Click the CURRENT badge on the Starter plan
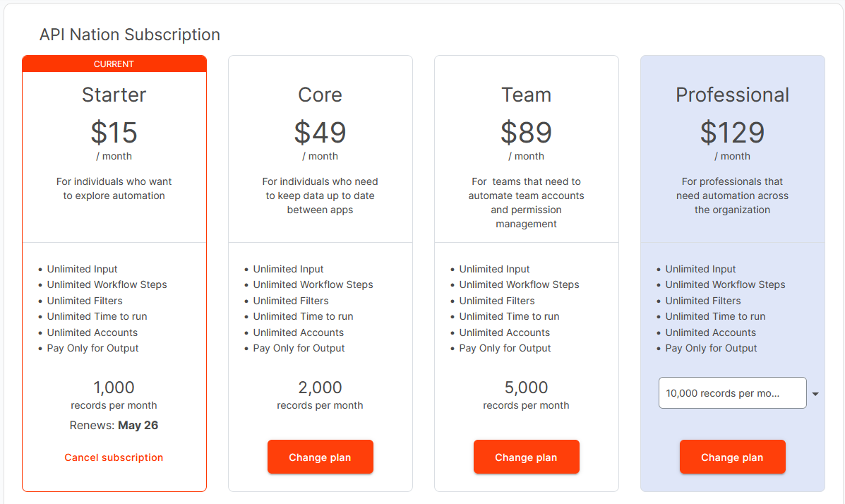Screen dimensions: 845x504 point(114,64)
